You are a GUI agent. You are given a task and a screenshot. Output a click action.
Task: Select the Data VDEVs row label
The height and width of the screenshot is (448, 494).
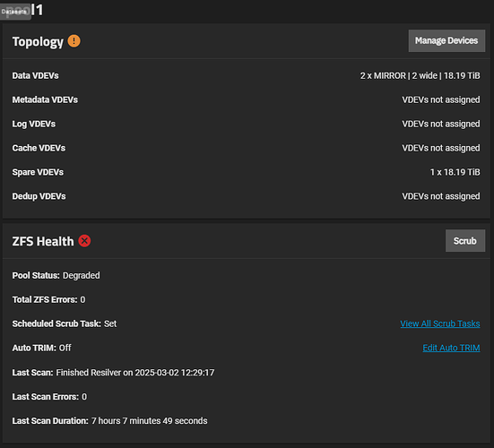click(35, 76)
